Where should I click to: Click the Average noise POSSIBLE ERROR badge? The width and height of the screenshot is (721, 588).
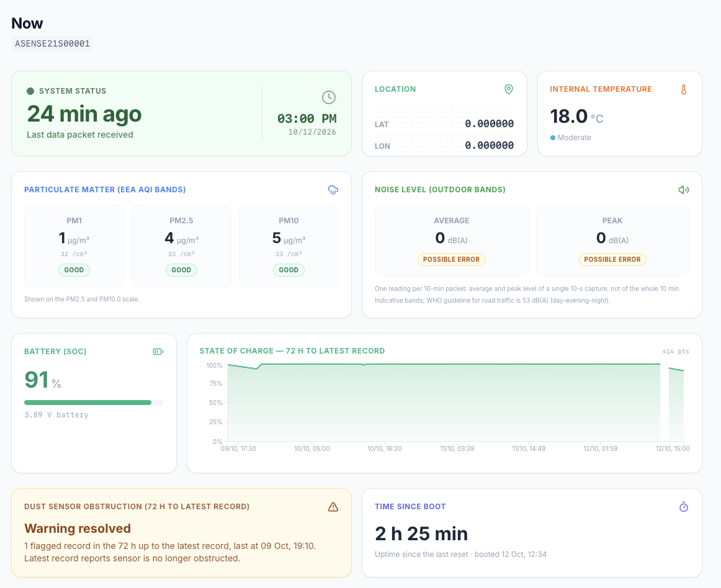[451, 259]
